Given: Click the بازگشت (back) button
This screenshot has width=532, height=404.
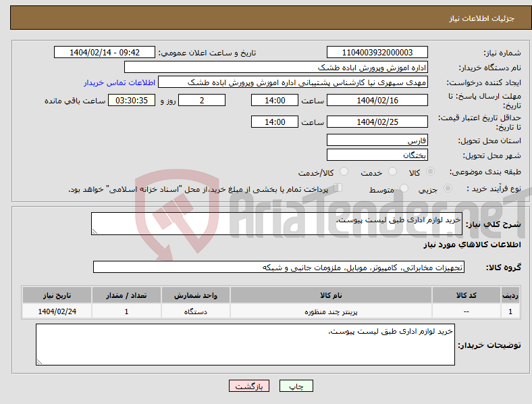Looking at the screenshot, I should (x=249, y=386).
